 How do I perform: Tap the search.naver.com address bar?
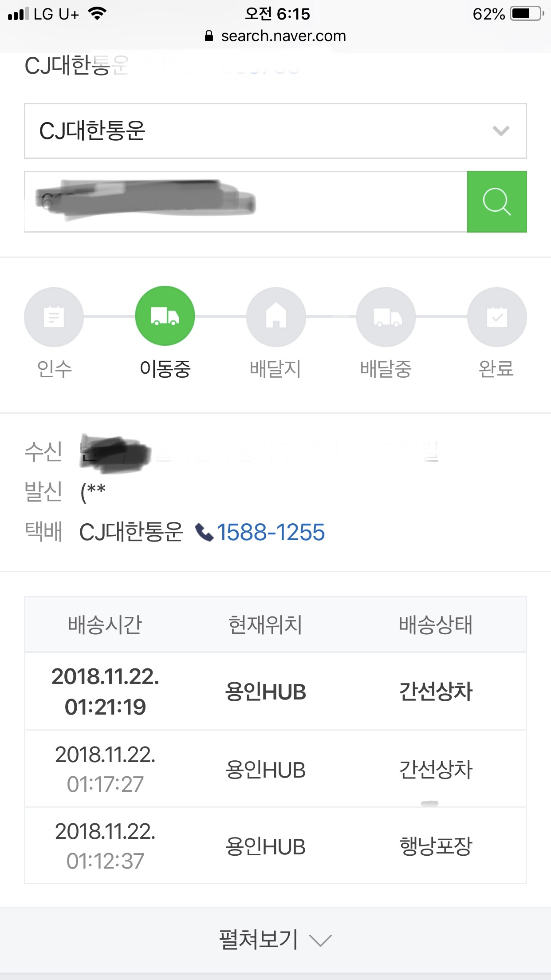pyautogui.click(x=283, y=36)
